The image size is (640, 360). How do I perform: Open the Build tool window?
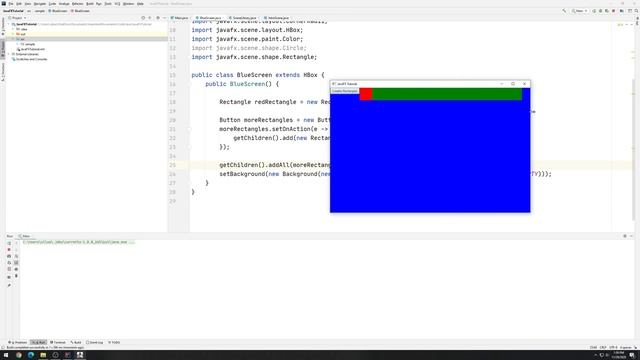pos(76,342)
